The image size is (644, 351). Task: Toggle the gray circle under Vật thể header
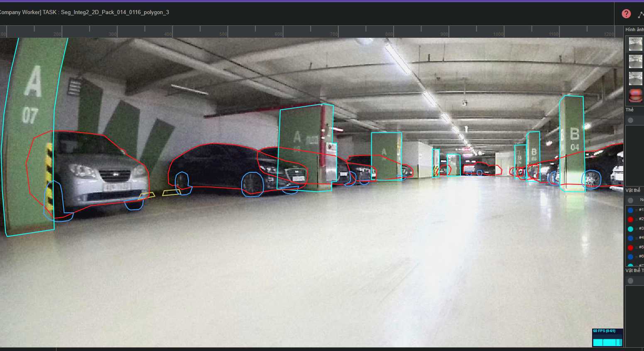pos(631,200)
